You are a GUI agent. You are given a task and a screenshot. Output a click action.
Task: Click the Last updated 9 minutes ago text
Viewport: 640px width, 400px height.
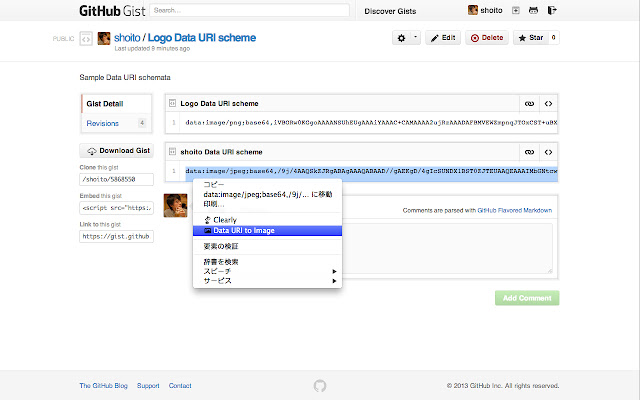tap(152, 49)
